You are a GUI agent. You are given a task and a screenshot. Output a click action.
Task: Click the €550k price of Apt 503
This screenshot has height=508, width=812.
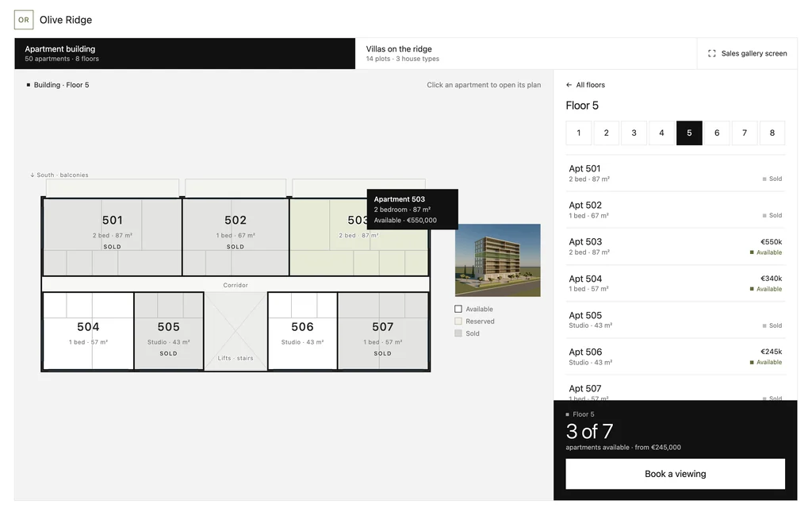click(x=771, y=242)
